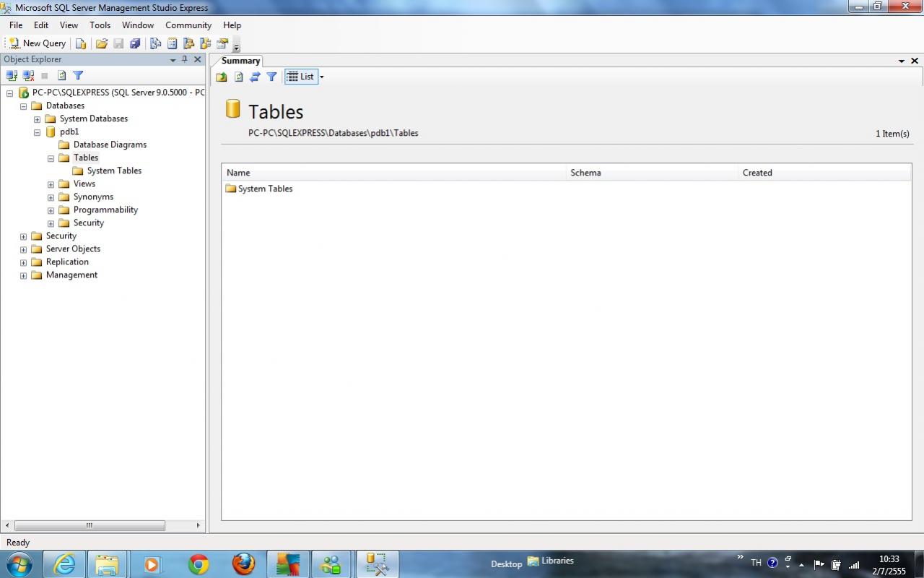
Task: Close the Summary tab with X
Action: 915,61
